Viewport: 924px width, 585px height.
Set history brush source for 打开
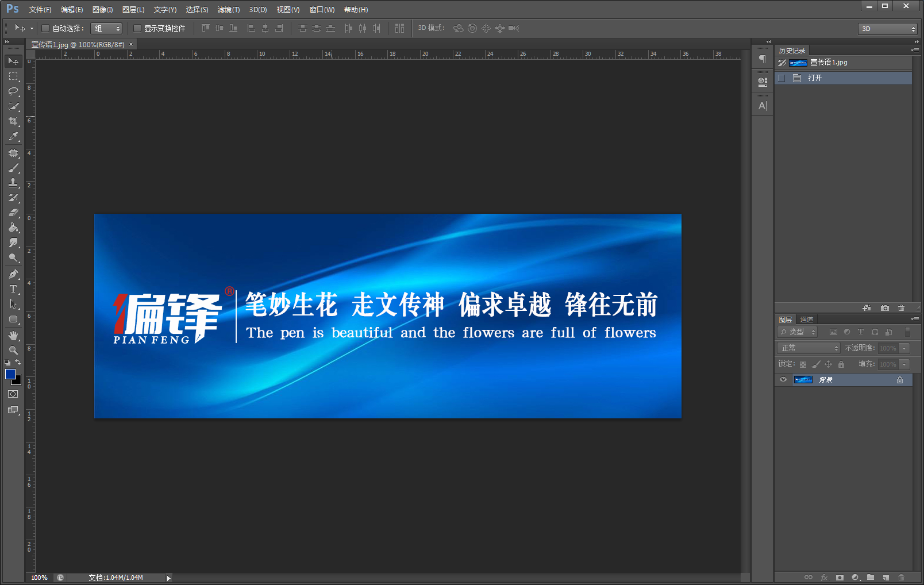pyautogui.click(x=781, y=78)
